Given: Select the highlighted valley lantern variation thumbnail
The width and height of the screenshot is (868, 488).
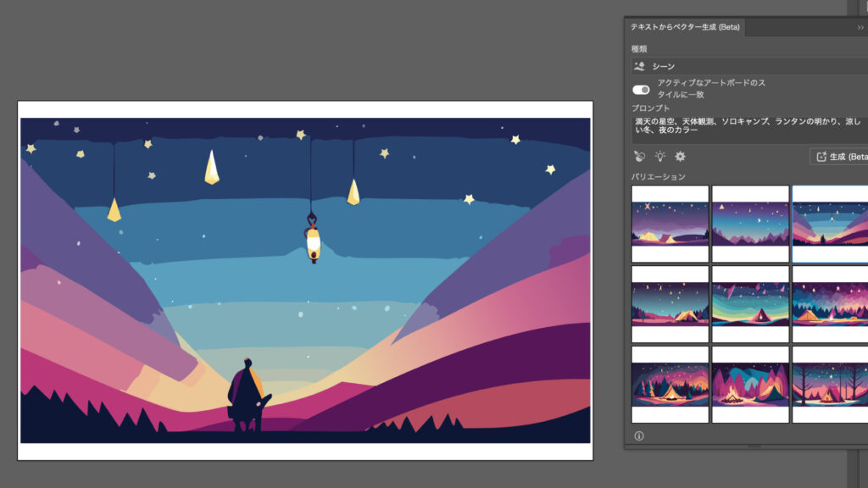Looking at the screenshot, I should pos(830,224).
